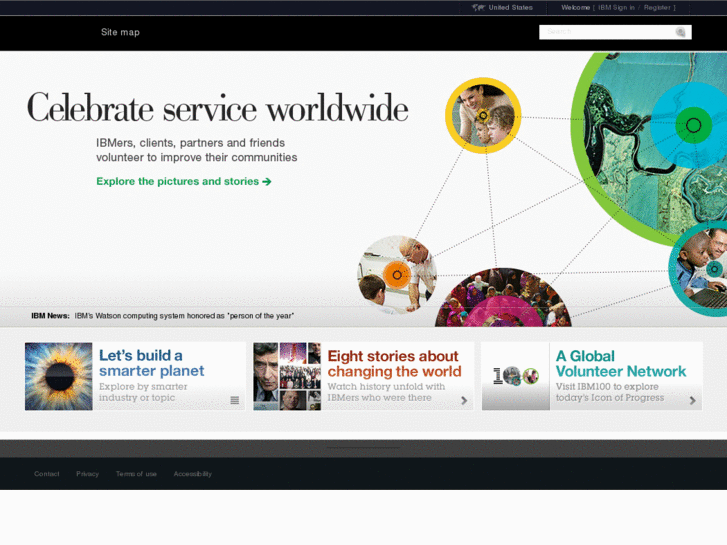Open Eight stories about changing the world
Screen dimensions: 727x545
point(395,364)
